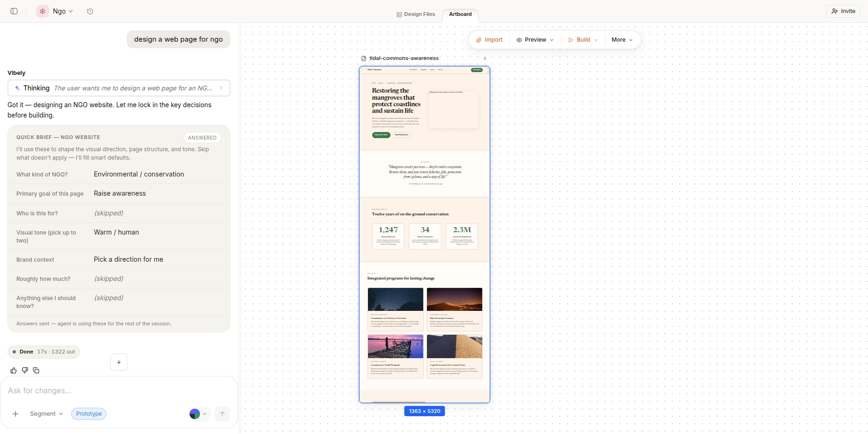
Task: Click the thumbs down feedback icon
Action: coord(25,370)
